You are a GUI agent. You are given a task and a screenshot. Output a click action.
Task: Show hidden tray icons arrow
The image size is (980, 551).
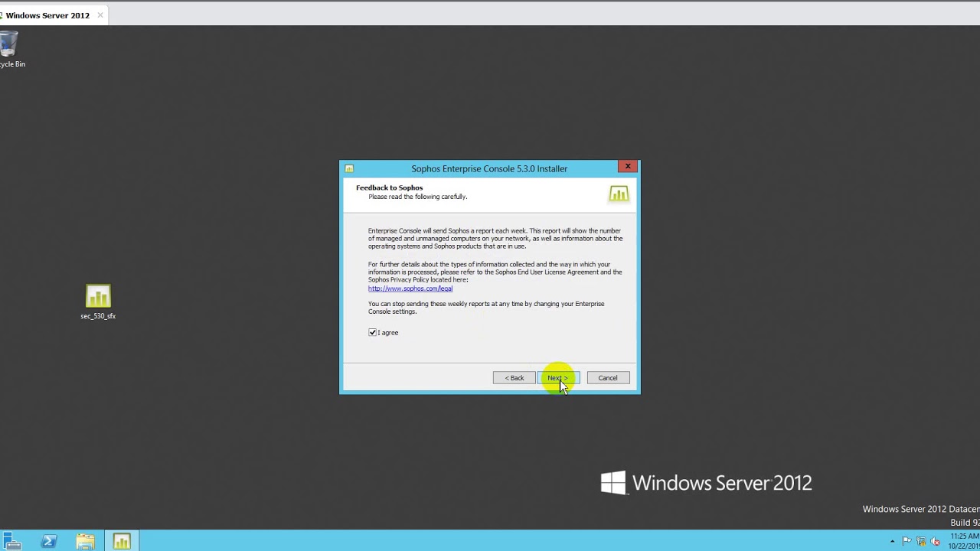pyautogui.click(x=892, y=541)
